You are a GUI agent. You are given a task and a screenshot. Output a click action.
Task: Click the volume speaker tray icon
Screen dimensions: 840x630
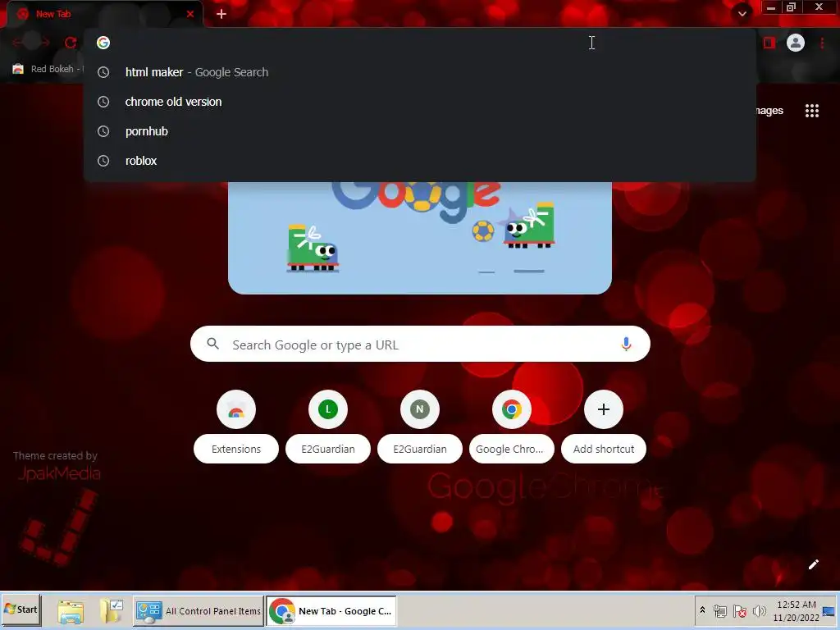(759, 610)
